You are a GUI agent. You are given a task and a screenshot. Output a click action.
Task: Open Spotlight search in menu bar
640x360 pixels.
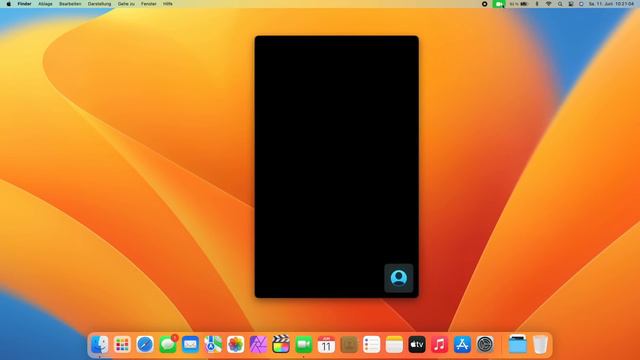point(560,4)
